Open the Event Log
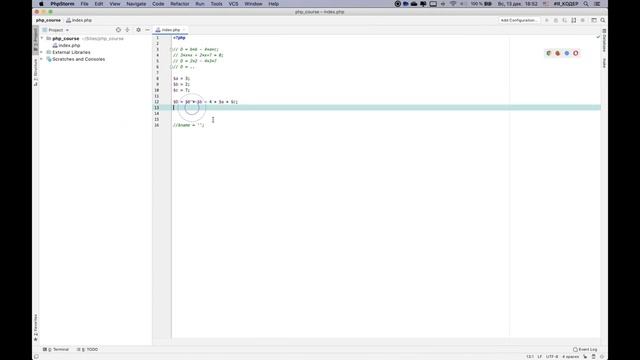This screenshot has height=360, width=640. tap(585, 349)
